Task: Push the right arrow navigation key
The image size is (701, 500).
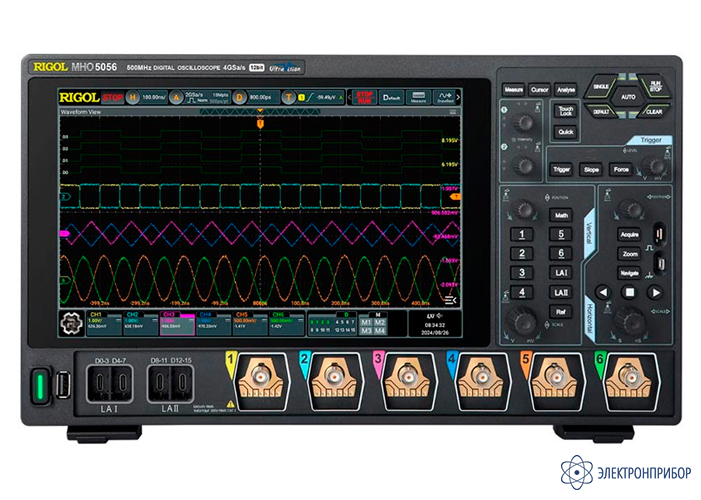Action: 655,292
